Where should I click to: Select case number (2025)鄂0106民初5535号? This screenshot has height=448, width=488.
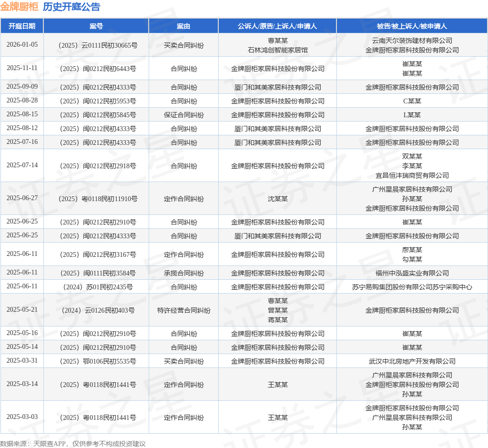(x=98, y=361)
